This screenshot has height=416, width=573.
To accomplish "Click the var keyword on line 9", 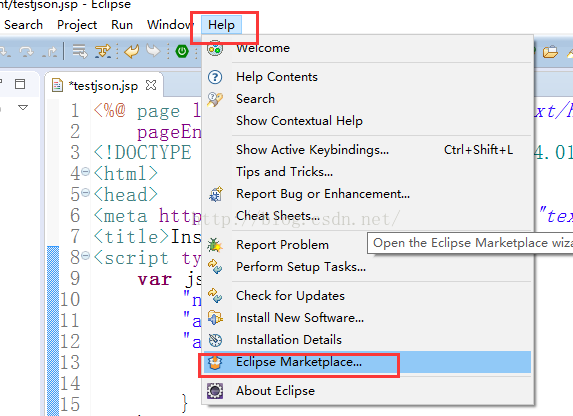I will coord(155,280).
